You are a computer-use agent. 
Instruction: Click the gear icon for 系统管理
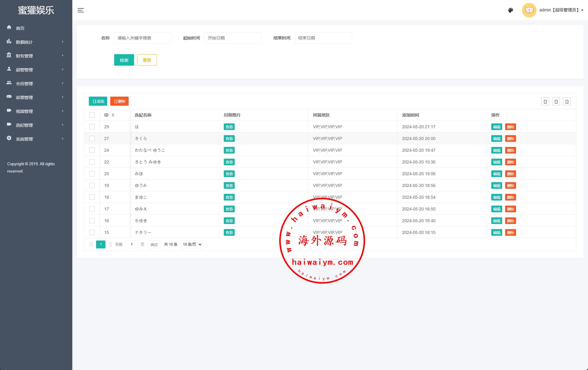coord(9,138)
